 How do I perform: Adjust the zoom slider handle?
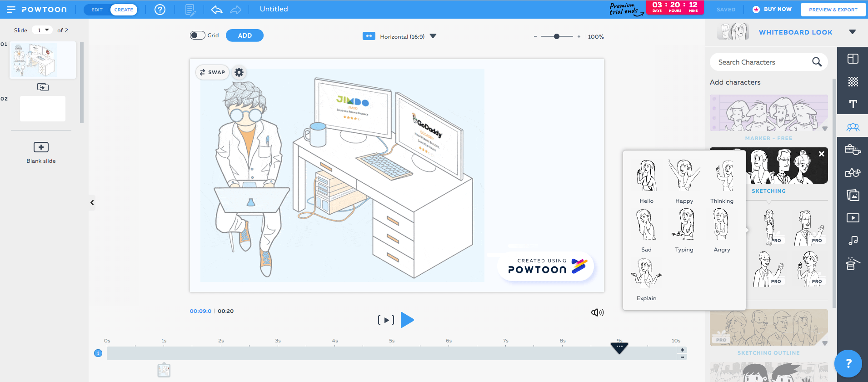pos(557,36)
